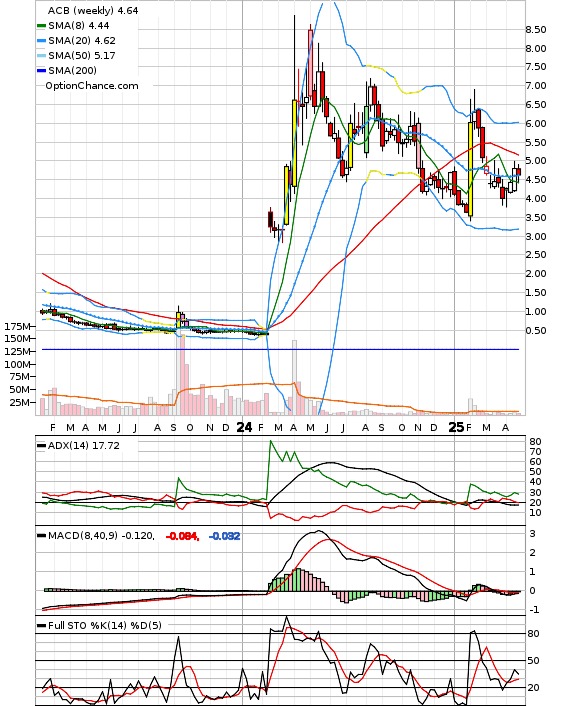Screen dimensions: 566x706
Task: Click the bold 25 year marker
Action: pyautogui.click(x=456, y=427)
